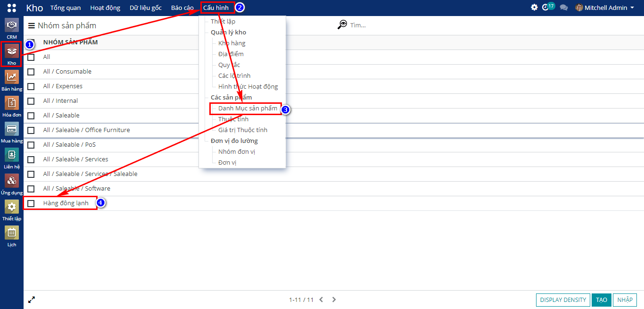This screenshot has height=309, width=644.
Task: Open the Hoạt động menu
Action: (x=105, y=8)
